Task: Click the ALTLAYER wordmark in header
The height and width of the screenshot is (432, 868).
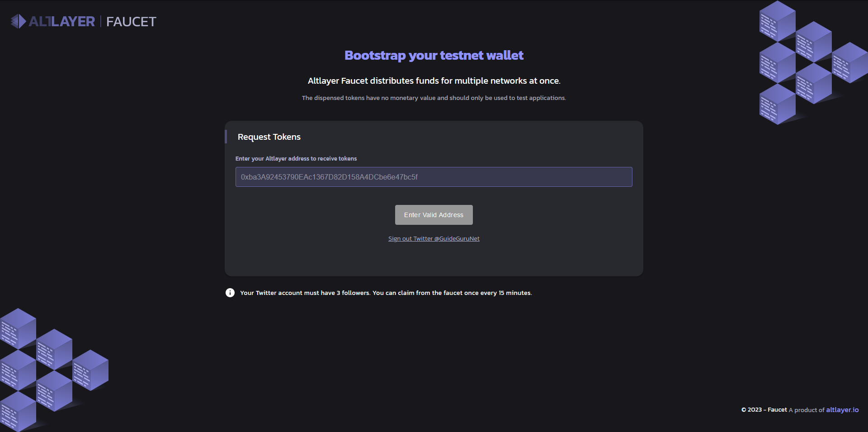Action: coord(62,21)
